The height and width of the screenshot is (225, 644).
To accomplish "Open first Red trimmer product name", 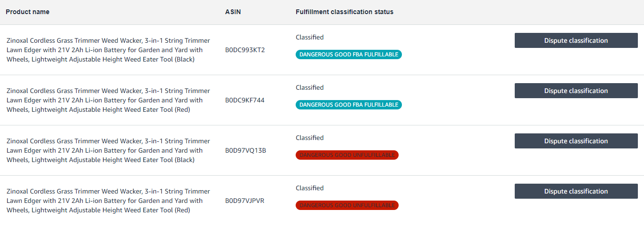I will pos(108,100).
